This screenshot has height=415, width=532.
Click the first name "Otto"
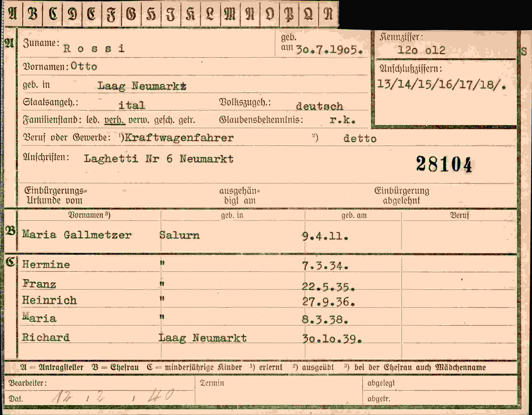tap(84, 66)
